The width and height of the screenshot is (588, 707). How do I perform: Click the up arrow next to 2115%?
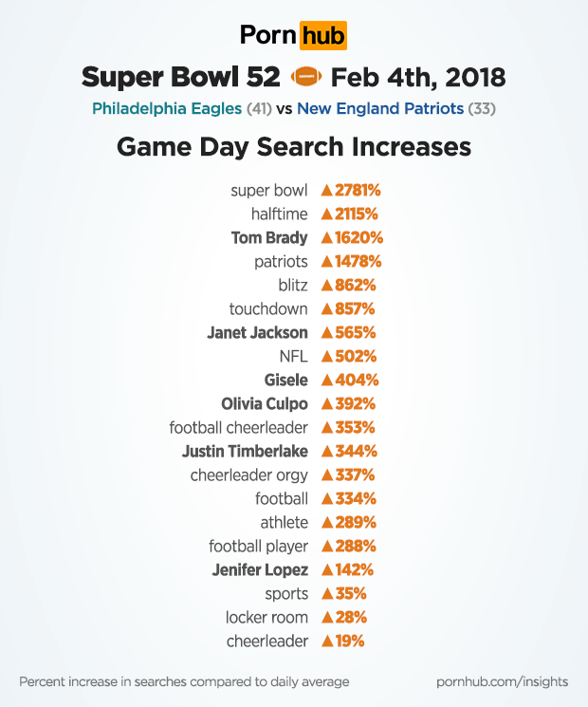pos(327,214)
